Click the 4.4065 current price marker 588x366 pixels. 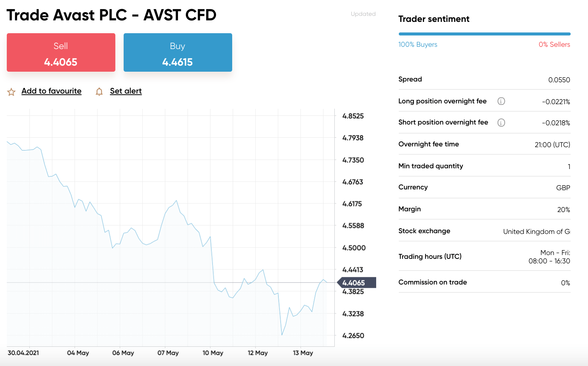(x=356, y=283)
